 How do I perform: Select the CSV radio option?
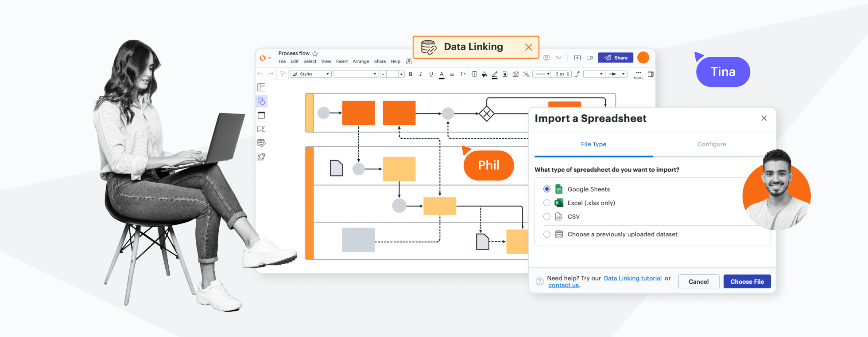(x=547, y=216)
